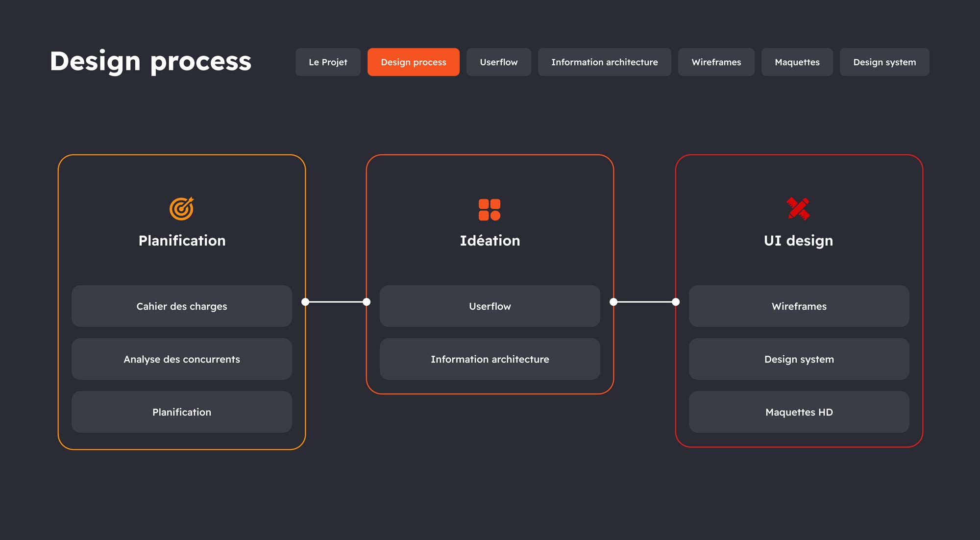Click the Planification pill in the first card

182,412
